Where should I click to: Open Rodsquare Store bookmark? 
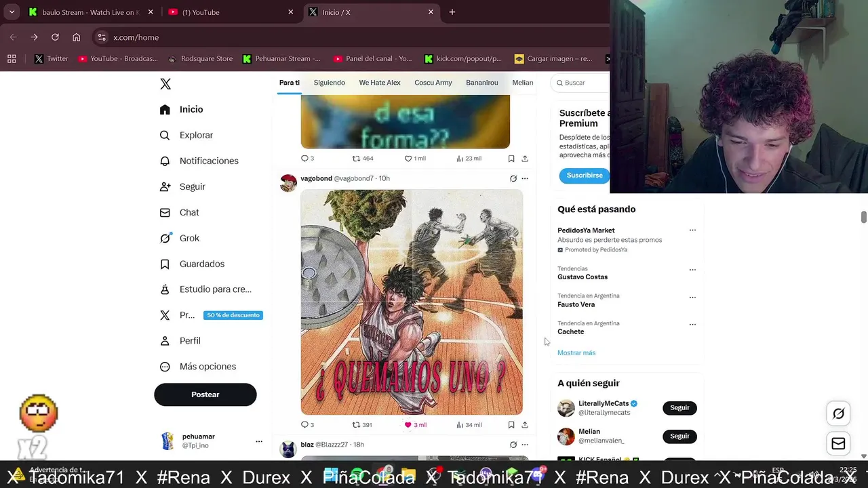click(200, 59)
